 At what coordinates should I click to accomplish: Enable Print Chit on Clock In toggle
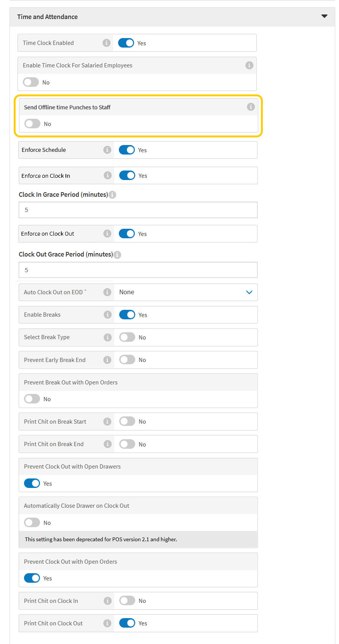point(127,601)
